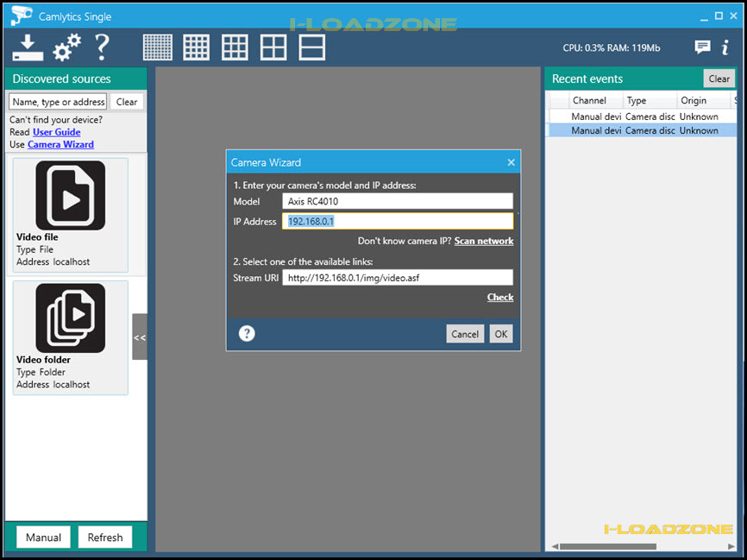Click OK in the Camera Wizard
The height and width of the screenshot is (560, 747).
[500, 334]
